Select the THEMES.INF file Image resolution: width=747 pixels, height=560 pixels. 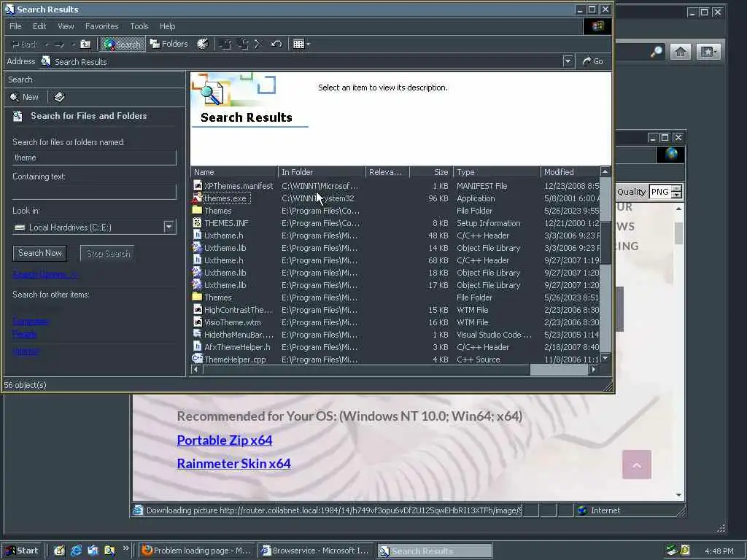point(226,223)
